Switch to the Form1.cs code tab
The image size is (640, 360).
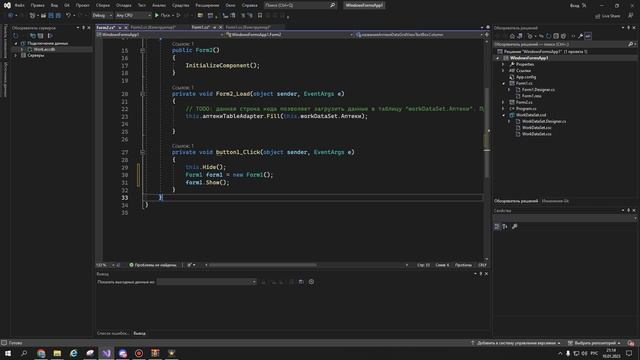[200, 27]
